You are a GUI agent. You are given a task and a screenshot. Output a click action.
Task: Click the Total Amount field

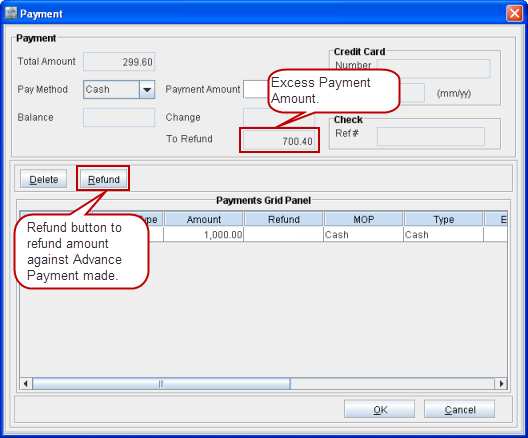click(119, 62)
